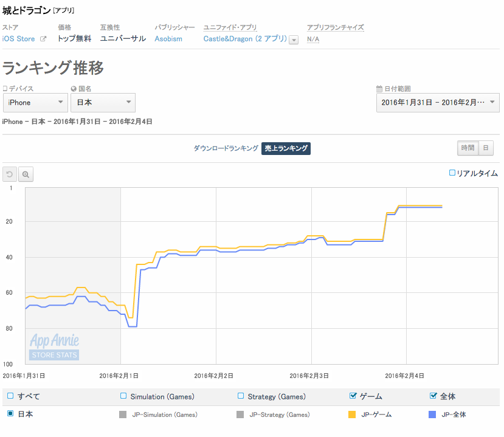
Task: Open the iOS Store link
Action: pyautogui.click(x=18, y=39)
